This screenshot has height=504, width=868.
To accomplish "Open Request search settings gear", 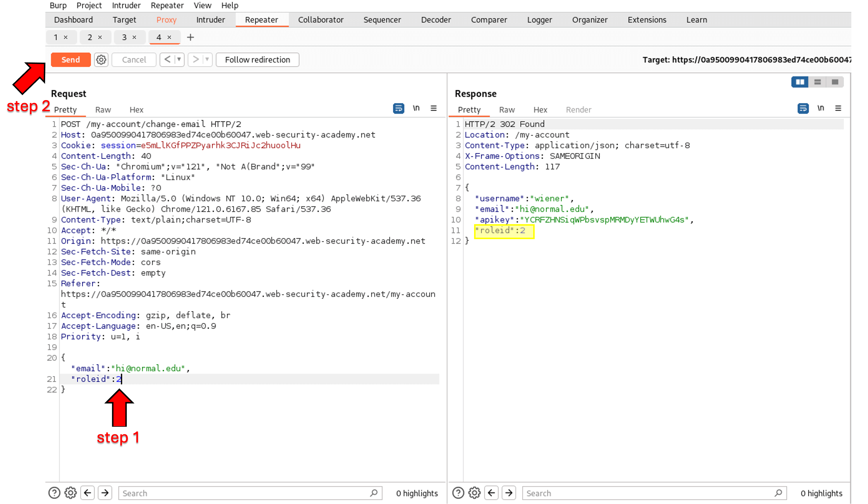I will [x=71, y=493].
